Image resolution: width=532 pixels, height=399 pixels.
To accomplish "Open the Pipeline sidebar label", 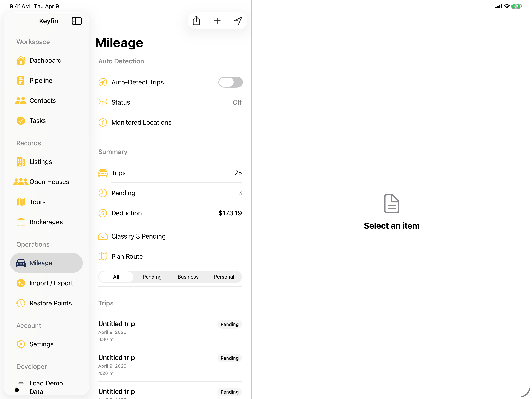I will (41, 81).
